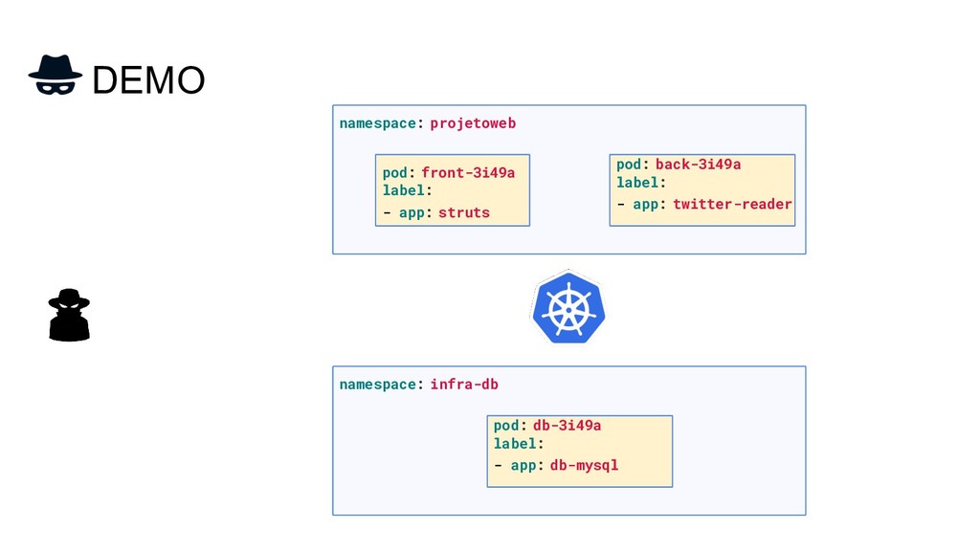Click the blue Kubernetes helm logo
This screenshot has width=980, height=551.
(568, 307)
